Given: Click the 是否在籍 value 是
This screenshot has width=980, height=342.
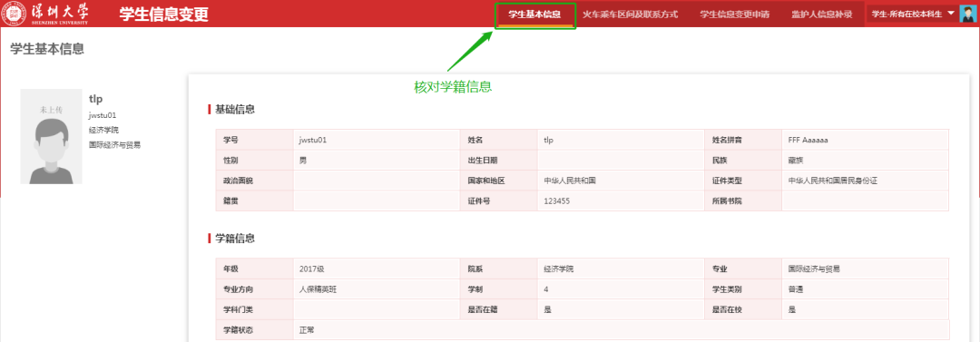Looking at the screenshot, I should (x=547, y=309).
